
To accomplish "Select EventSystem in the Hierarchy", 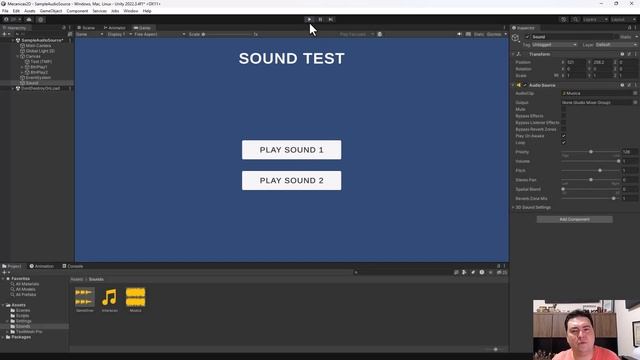I will [x=38, y=78].
